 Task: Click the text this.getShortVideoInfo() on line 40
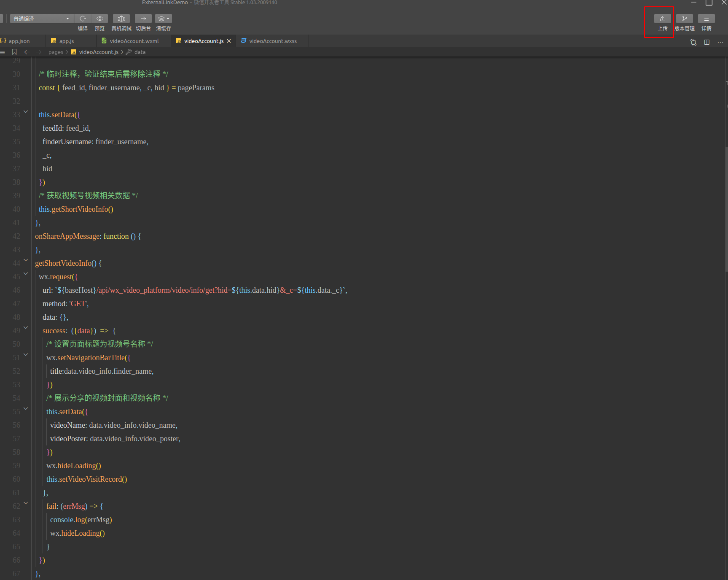[76, 209]
